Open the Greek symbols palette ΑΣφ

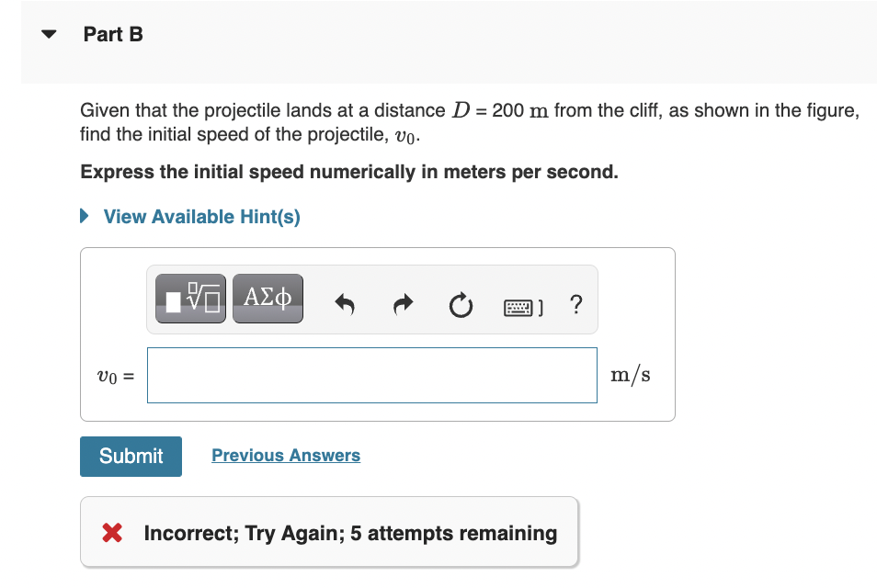tap(268, 298)
